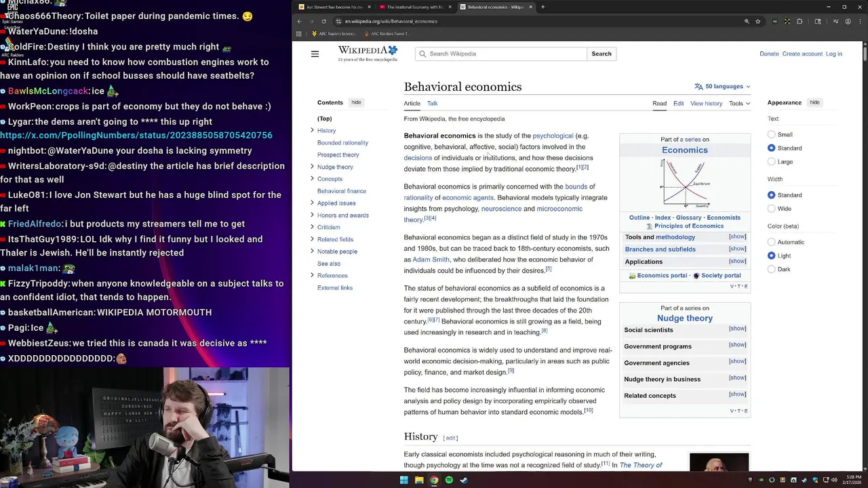Switch to the Edit tab
Image resolution: width=868 pixels, height=488 pixels.
678,104
